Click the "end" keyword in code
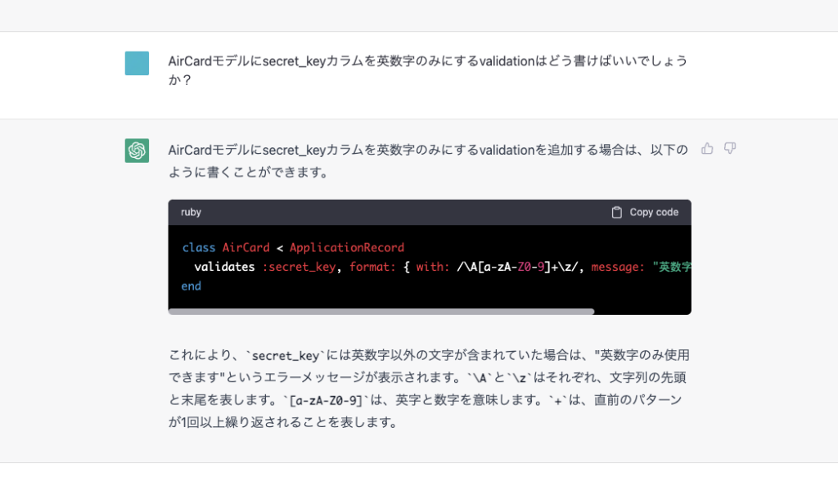The width and height of the screenshot is (838, 504). (x=191, y=286)
